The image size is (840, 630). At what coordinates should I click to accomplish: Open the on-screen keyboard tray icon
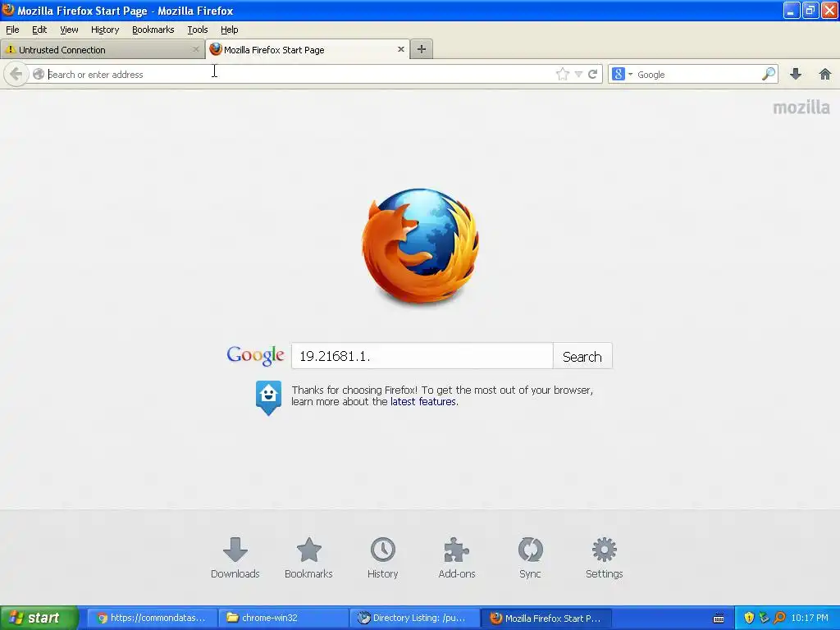click(x=719, y=619)
